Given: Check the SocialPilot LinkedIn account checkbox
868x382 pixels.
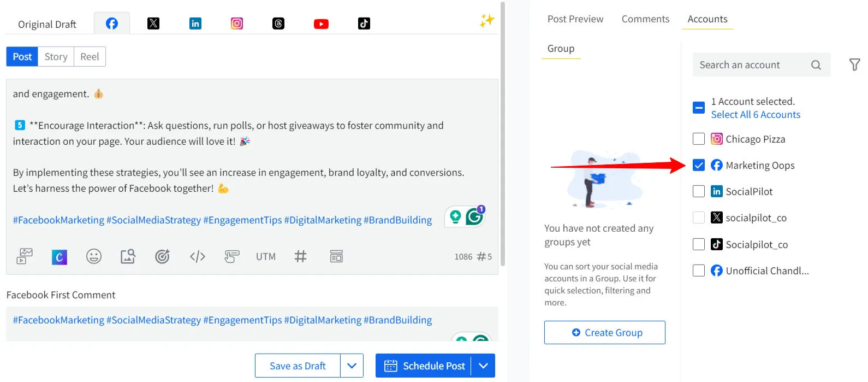Looking at the screenshot, I should 699,191.
